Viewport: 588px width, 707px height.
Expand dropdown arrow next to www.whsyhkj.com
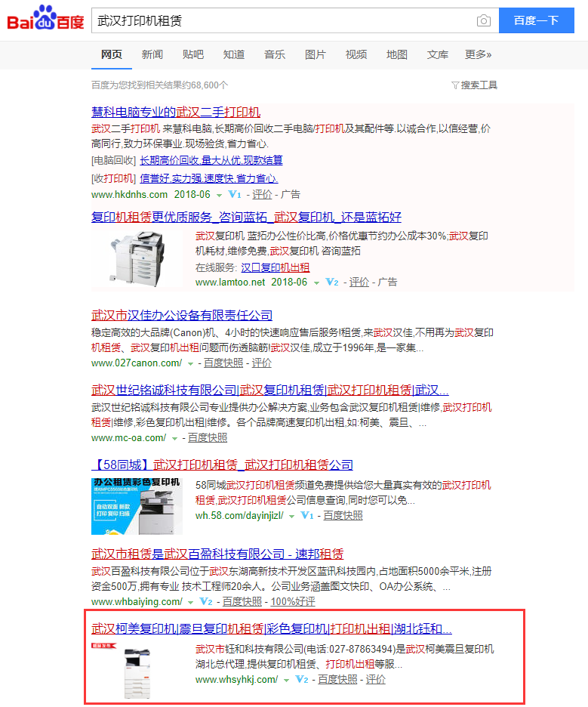[286, 681]
